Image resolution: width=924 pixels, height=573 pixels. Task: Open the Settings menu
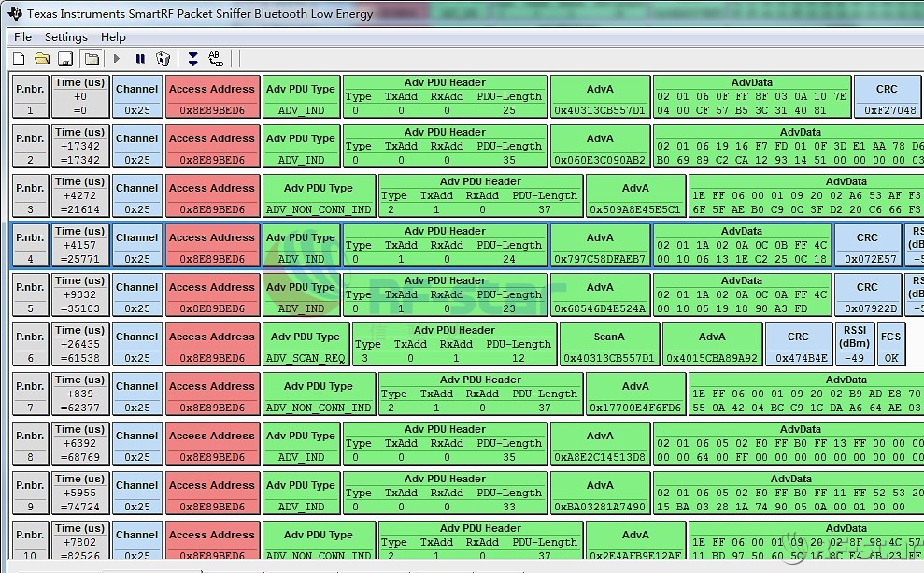point(65,37)
